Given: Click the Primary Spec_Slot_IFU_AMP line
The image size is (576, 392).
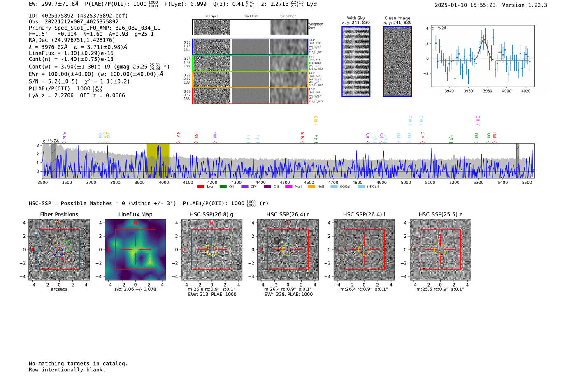Looking at the screenshot, I should pos(95,28).
